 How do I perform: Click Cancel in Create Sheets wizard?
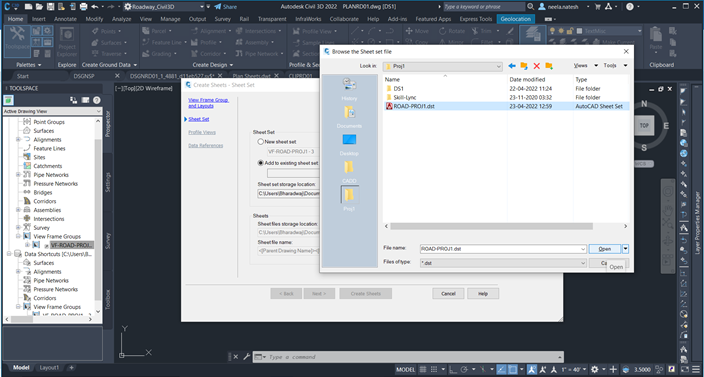(448, 294)
